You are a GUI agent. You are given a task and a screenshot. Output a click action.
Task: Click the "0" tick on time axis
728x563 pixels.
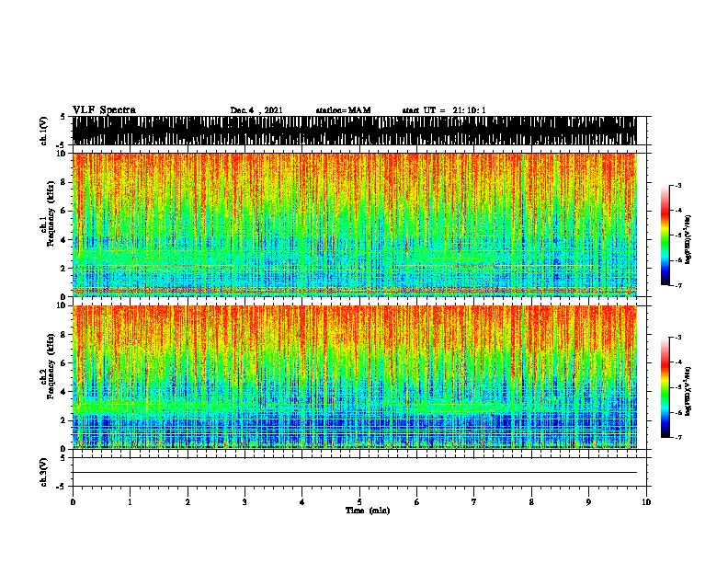pyautogui.click(x=73, y=501)
